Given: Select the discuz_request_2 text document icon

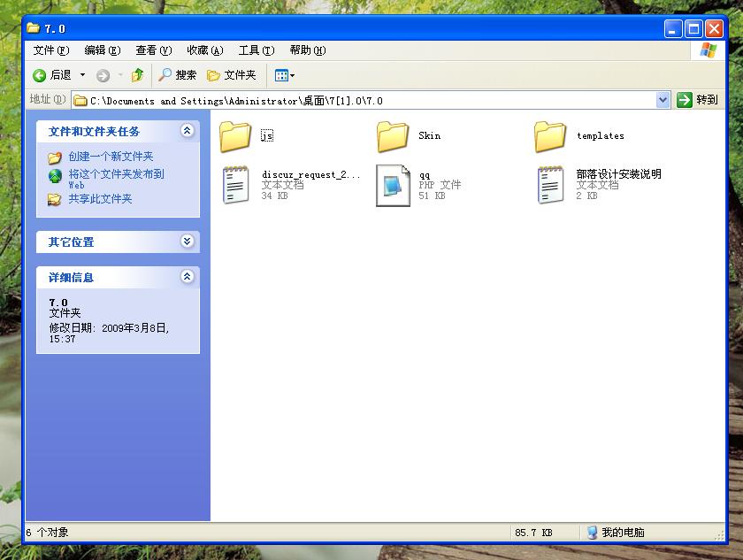Looking at the screenshot, I should pyautogui.click(x=235, y=185).
